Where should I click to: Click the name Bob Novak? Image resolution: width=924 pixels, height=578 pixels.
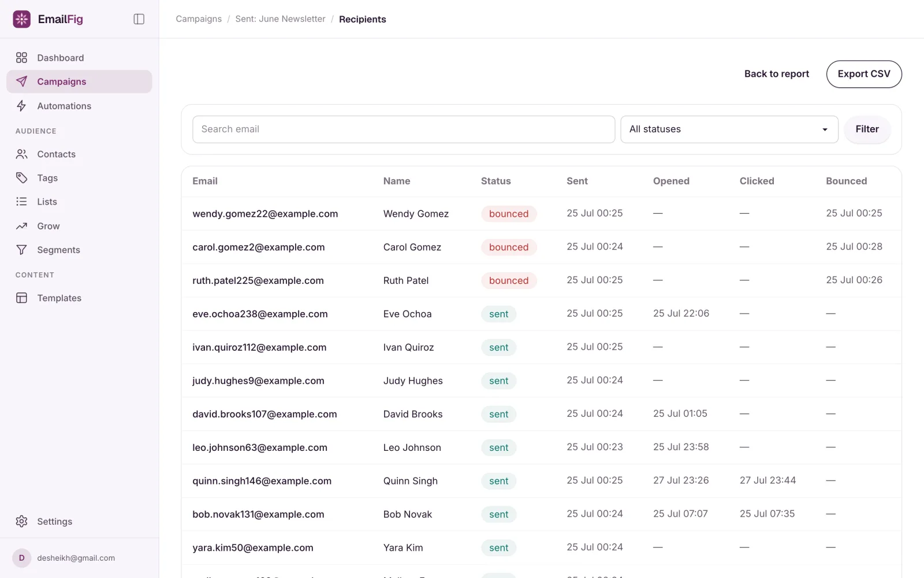coord(408,514)
